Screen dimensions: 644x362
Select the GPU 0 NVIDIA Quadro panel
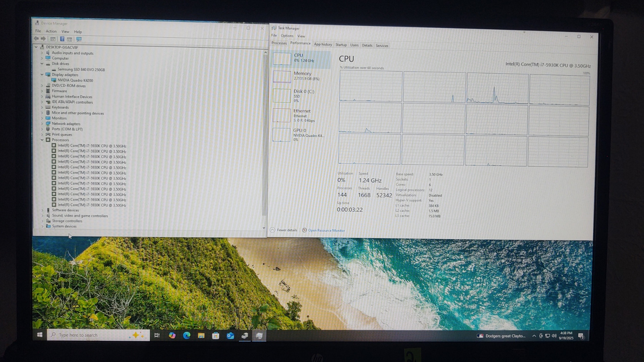click(x=300, y=135)
